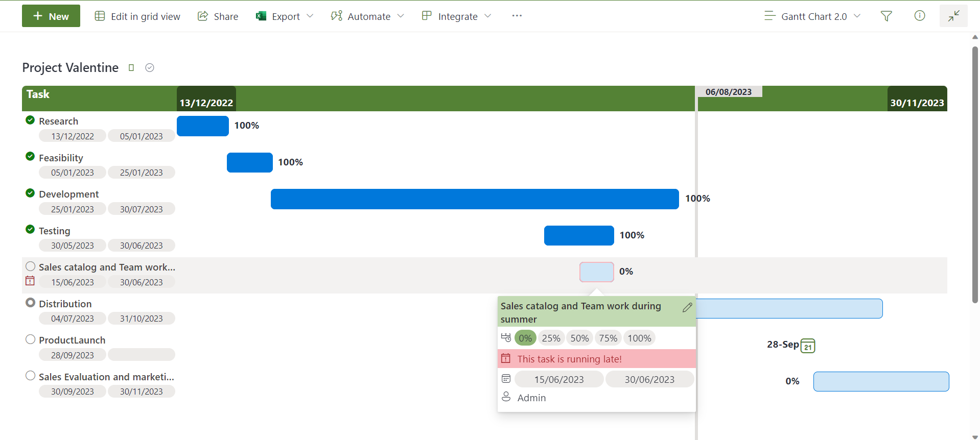Click the Research task blue bar
This screenshot has height=440, width=980.
coord(203,126)
